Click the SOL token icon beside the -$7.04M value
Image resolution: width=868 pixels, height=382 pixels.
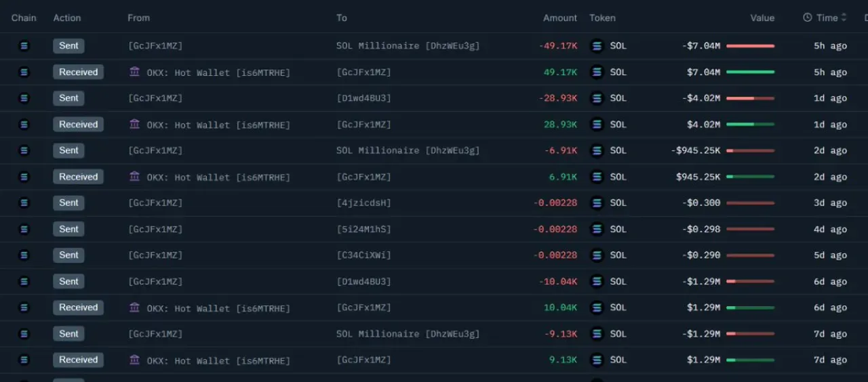coord(597,46)
